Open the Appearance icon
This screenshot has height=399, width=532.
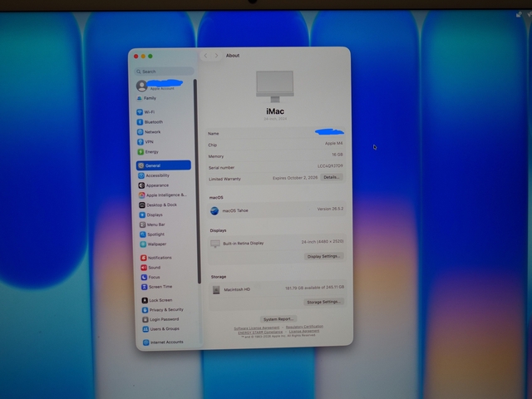141,185
